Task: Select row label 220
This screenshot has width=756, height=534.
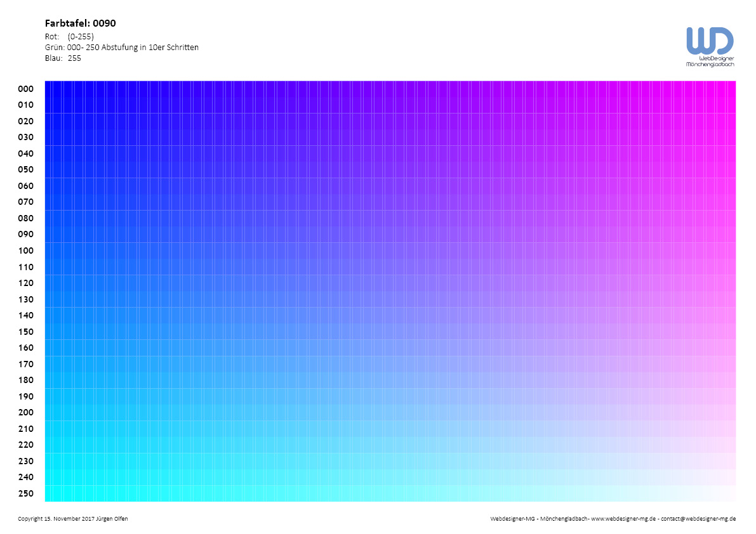Action: click(25, 445)
